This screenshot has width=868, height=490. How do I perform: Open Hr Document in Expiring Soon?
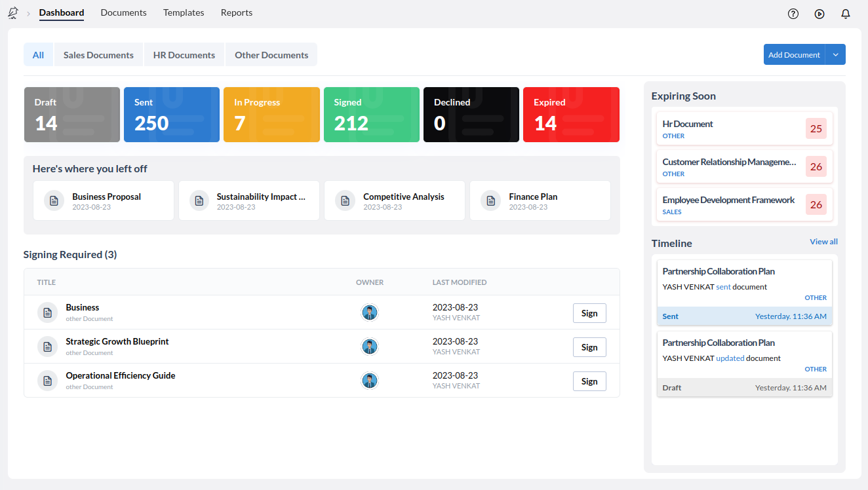click(x=745, y=128)
